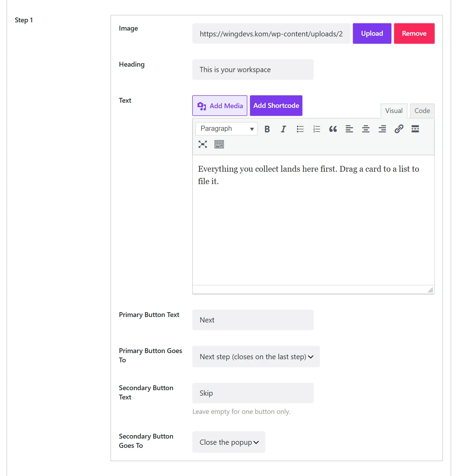Screen dimensions: 458x476
Task: Toggle the editor toolbar kitchen sink
Action: (219, 144)
